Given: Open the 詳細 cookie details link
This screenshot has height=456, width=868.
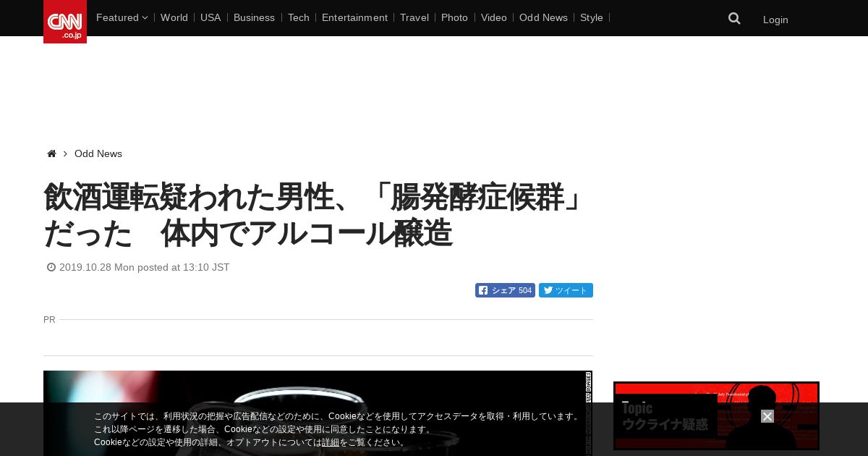Looking at the screenshot, I should click(x=331, y=442).
